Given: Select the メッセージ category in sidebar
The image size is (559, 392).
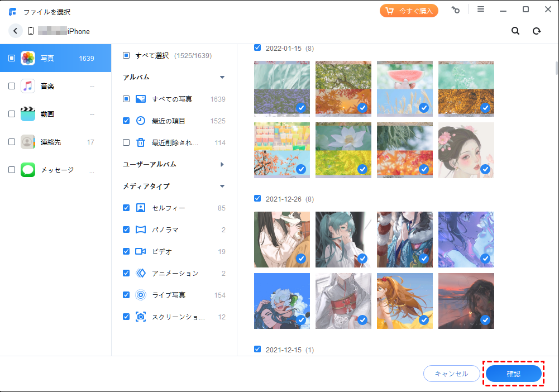Looking at the screenshot, I should click(56, 170).
